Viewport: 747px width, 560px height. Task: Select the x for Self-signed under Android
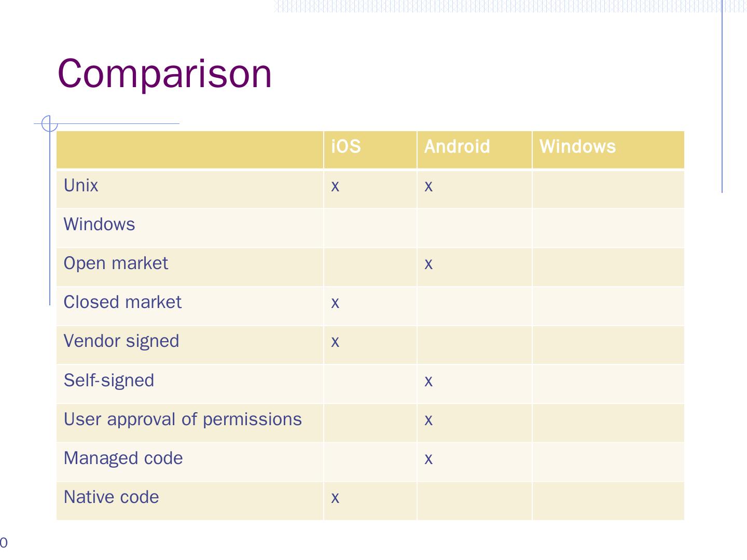(x=428, y=381)
